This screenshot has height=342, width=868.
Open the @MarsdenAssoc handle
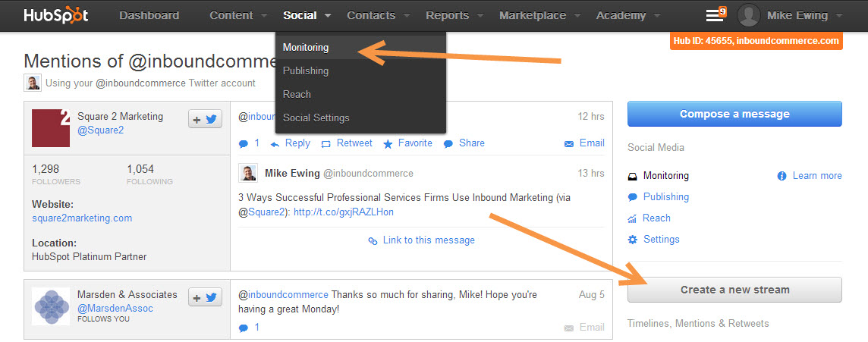tap(115, 308)
